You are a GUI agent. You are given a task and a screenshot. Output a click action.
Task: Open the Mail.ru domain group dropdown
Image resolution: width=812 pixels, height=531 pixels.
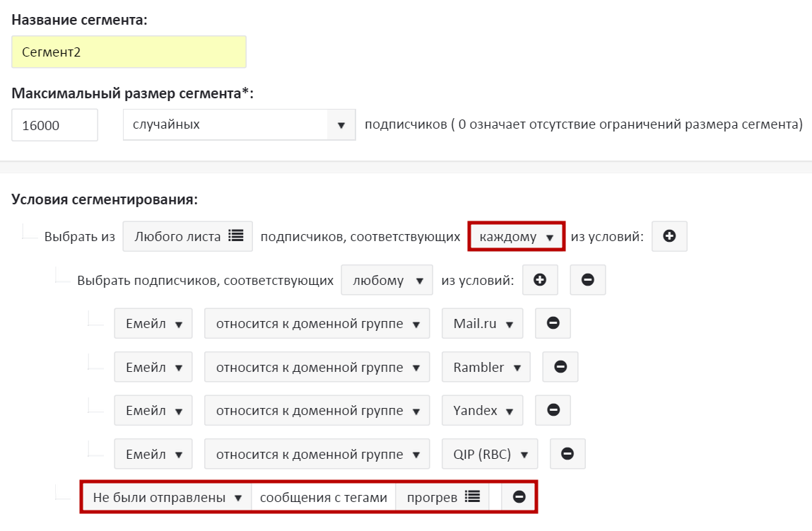click(483, 323)
